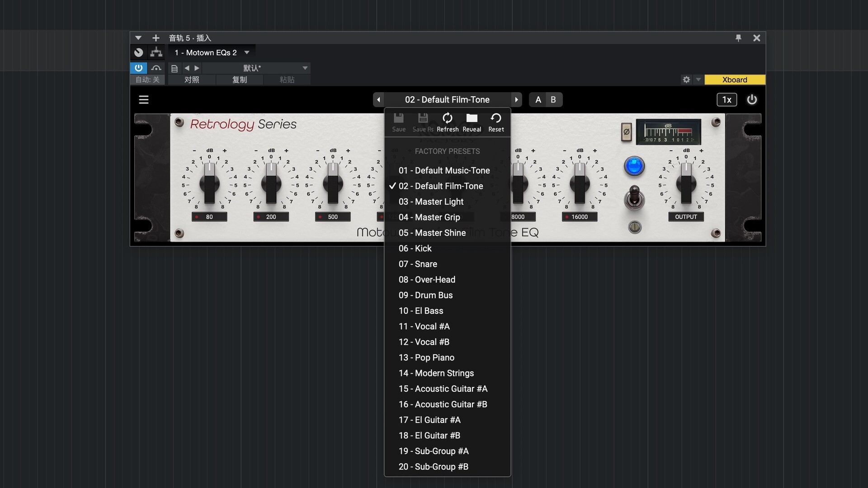Open the 1x oversampling selector
Viewport: 868px width, 488px height.
726,99
